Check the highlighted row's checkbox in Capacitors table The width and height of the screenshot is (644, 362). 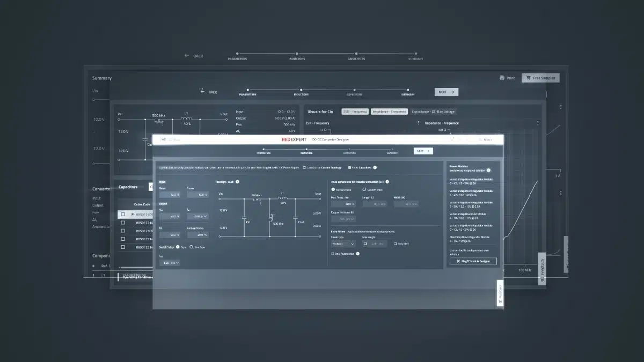click(x=123, y=214)
